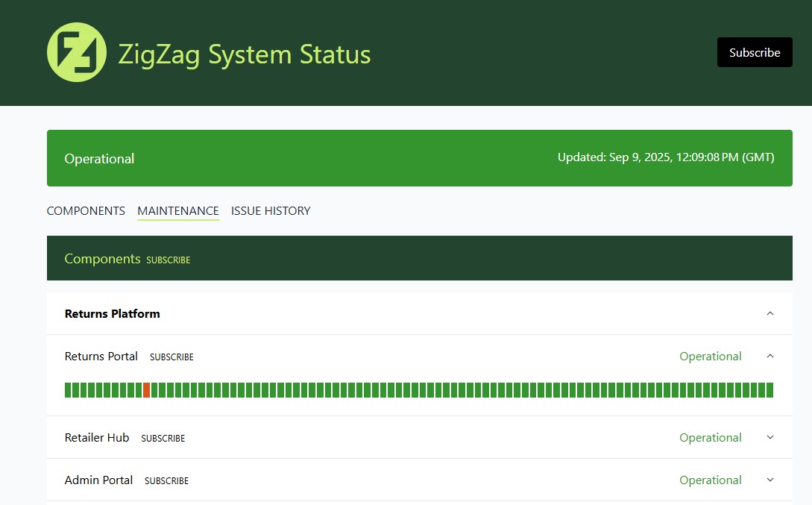Click the red incident segment in uptime bar

click(147, 389)
